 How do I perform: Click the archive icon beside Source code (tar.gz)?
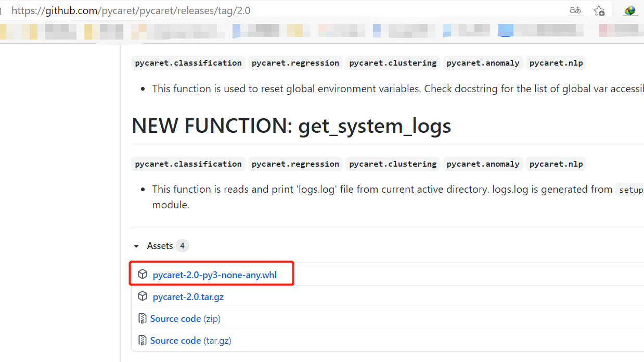point(142,340)
